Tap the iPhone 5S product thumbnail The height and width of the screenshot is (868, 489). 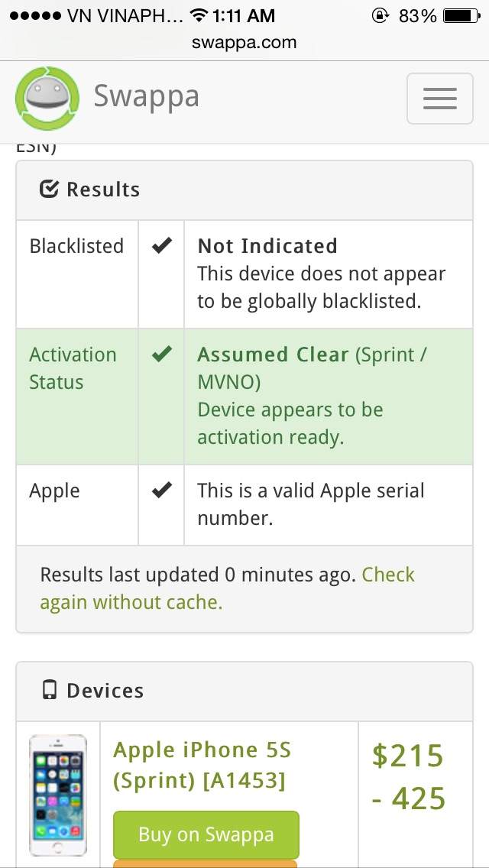(x=58, y=795)
